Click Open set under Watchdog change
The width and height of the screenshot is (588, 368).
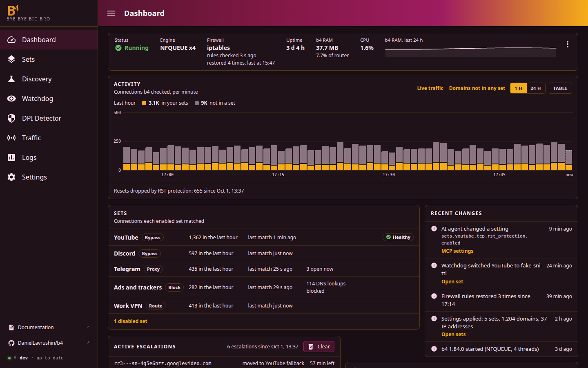tap(452, 282)
